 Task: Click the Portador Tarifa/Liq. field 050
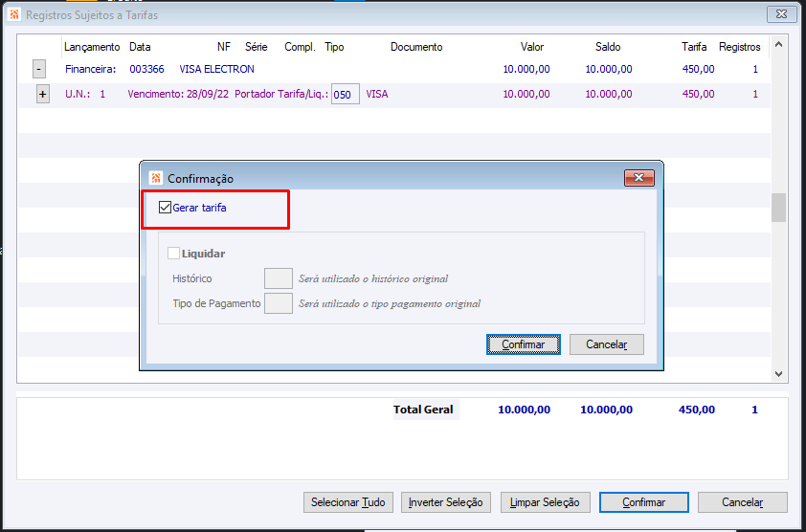point(345,95)
